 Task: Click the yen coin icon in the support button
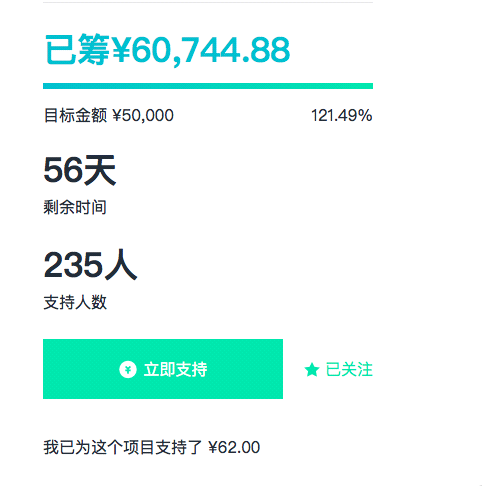click(128, 369)
